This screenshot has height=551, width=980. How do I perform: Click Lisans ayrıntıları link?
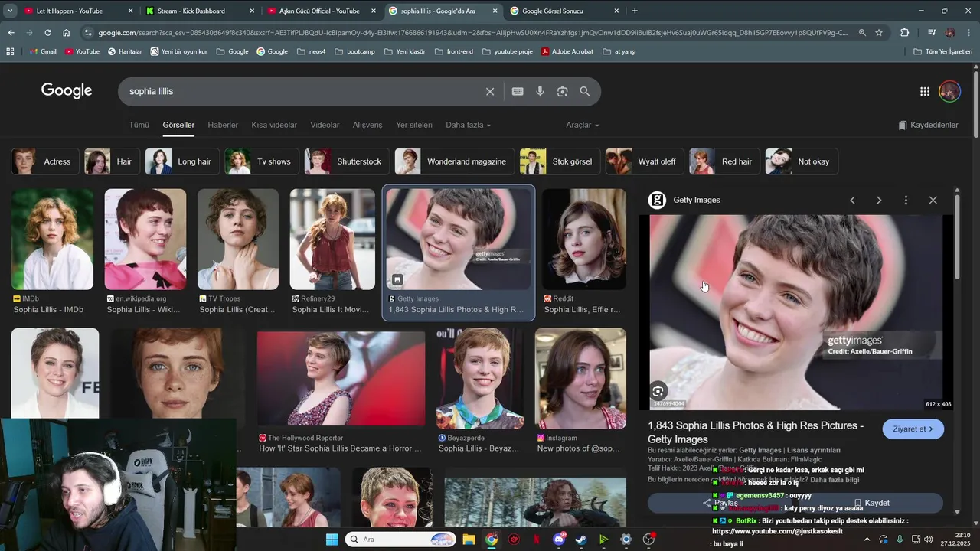click(813, 450)
